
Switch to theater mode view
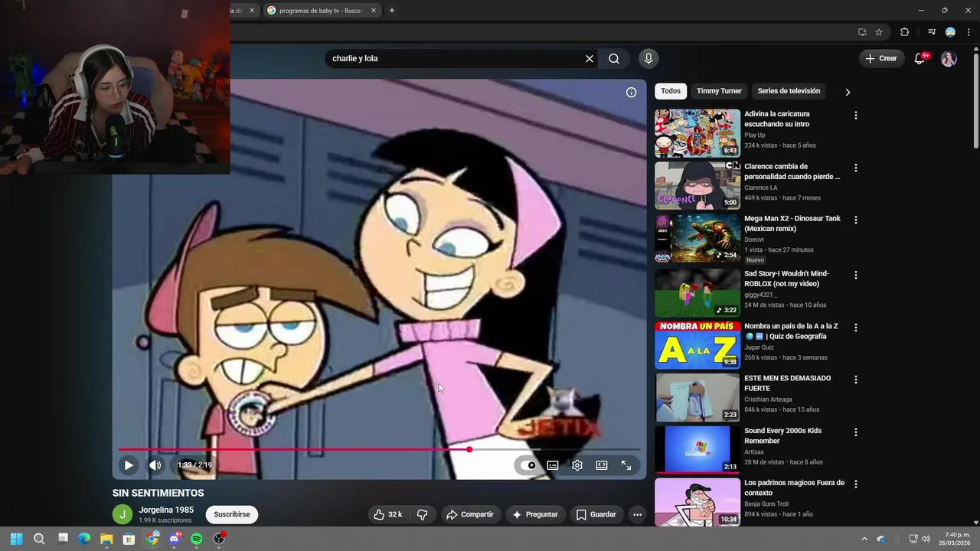[x=602, y=465]
